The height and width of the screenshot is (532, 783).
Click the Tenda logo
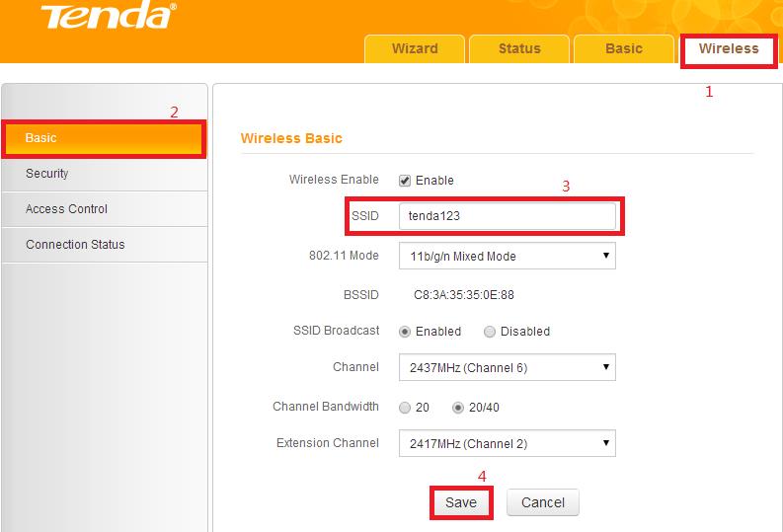pos(95,17)
